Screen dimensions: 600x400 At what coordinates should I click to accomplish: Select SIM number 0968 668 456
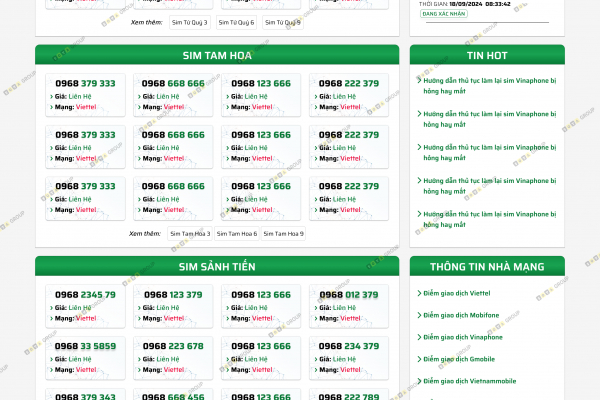coord(173,397)
